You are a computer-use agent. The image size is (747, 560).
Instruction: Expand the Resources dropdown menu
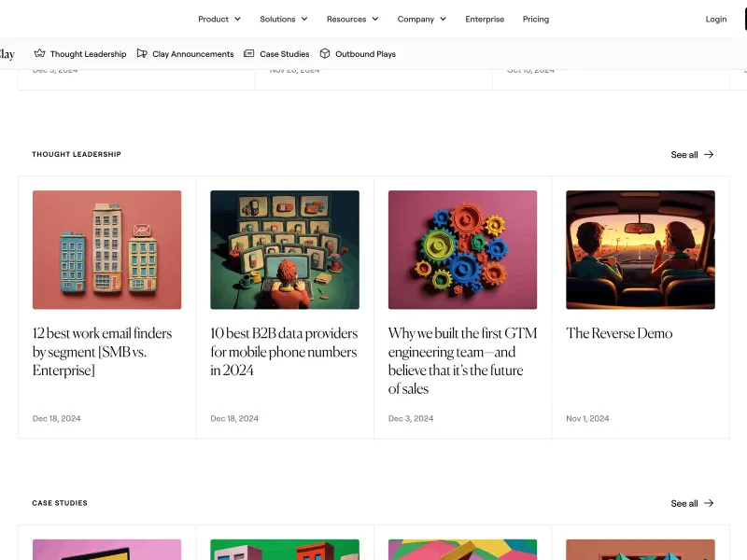pos(353,19)
